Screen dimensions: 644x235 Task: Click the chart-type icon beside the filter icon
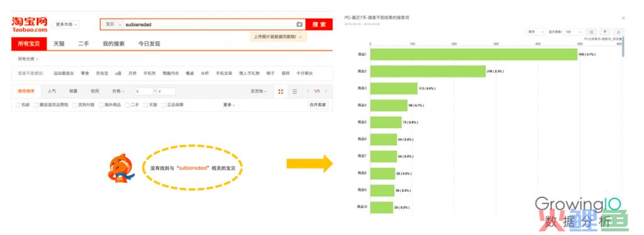tap(619, 31)
